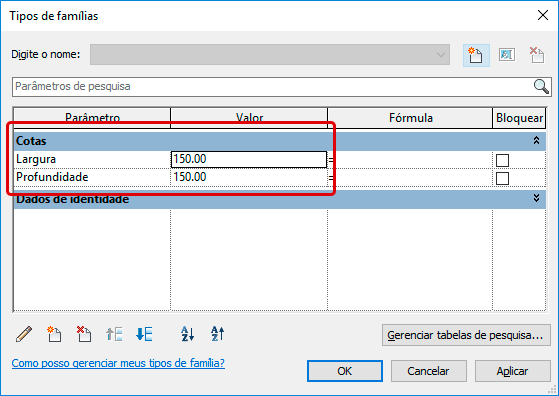
Task: Click Gerenciar tabelas de pesquisa button
Action: pos(466,335)
